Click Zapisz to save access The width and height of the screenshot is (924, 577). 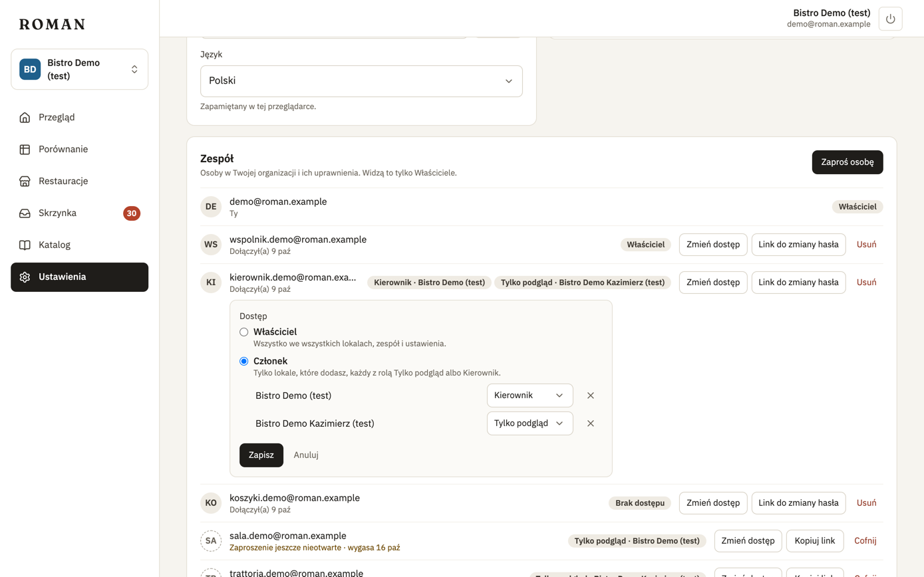pos(261,455)
